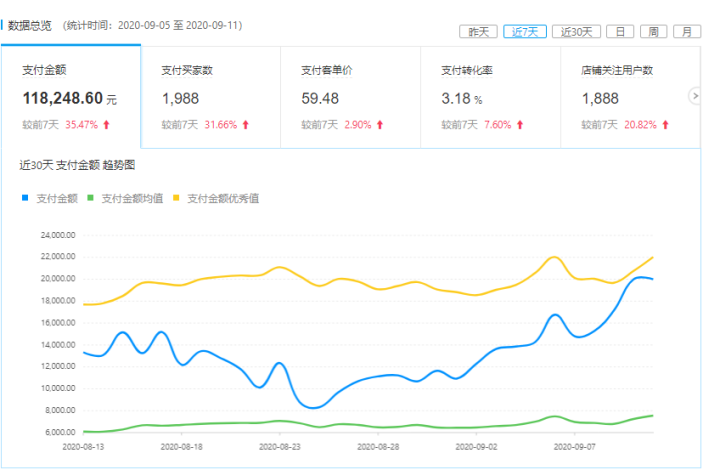Click red up arrow under 支付客单价

pyautogui.click(x=380, y=125)
